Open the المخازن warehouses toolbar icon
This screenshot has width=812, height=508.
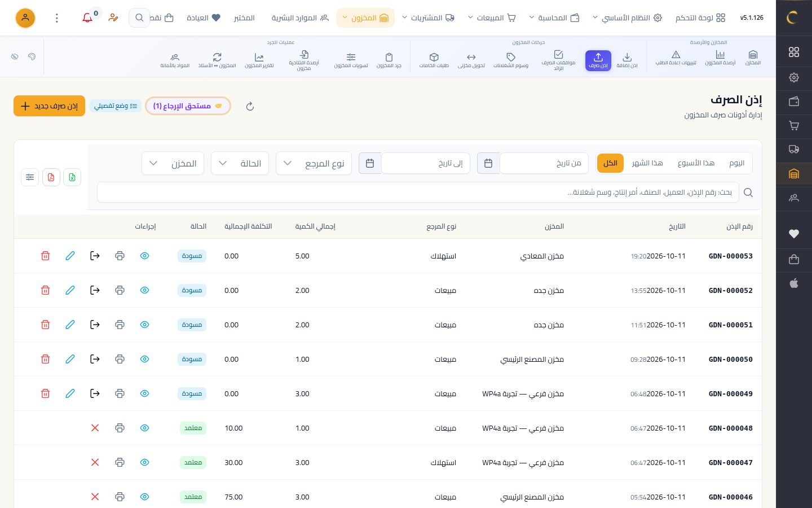[753, 58]
